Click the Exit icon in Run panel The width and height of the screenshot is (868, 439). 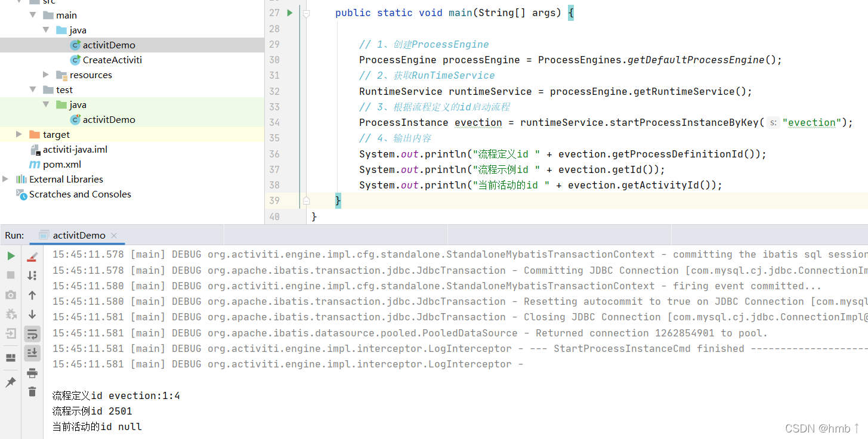pos(11,333)
